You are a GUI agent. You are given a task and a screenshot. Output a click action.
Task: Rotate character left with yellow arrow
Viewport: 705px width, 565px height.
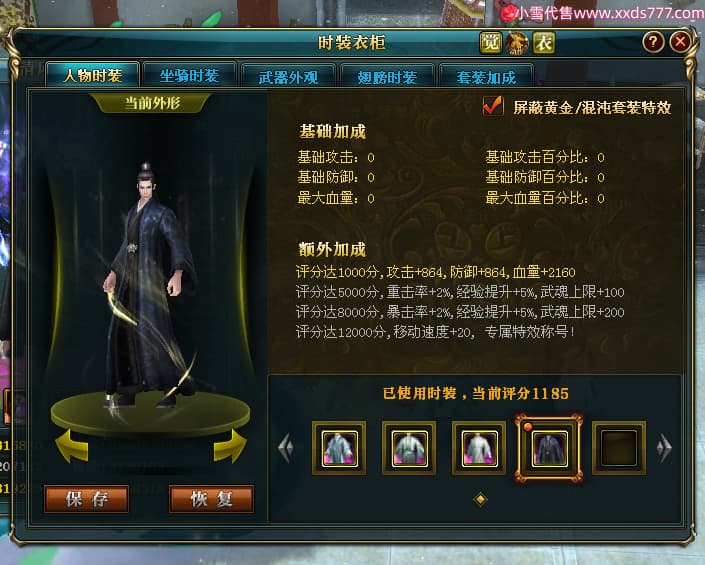[x=71, y=446]
